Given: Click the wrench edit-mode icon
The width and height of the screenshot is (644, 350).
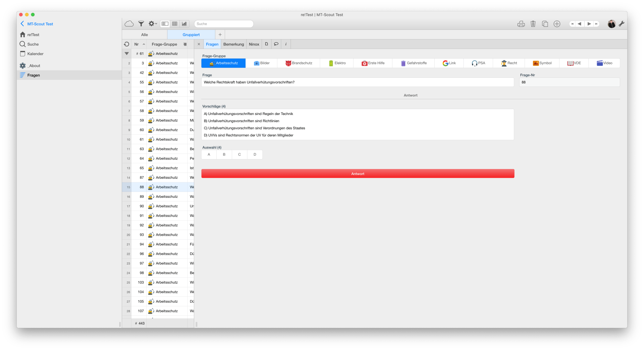Looking at the screenshot, I should (x=622, y=24).
